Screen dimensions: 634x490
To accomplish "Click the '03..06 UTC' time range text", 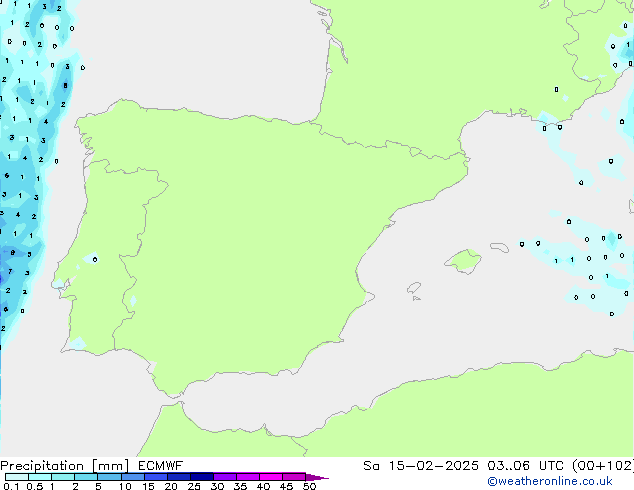I will 525,466.
